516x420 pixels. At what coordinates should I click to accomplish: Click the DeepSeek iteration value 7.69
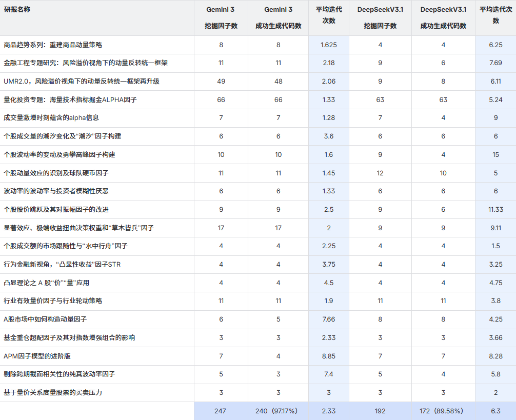495,63
